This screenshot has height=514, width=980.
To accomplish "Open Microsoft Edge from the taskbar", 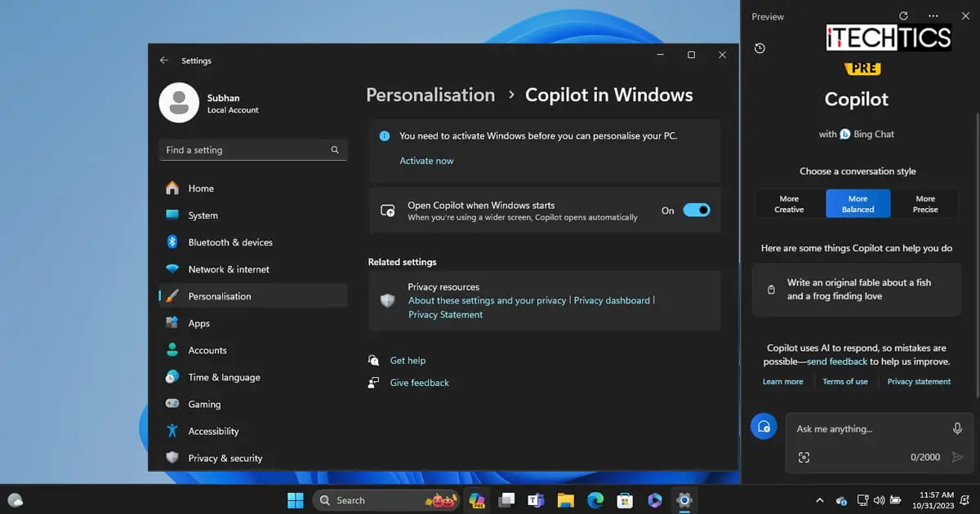I will 595,500.
